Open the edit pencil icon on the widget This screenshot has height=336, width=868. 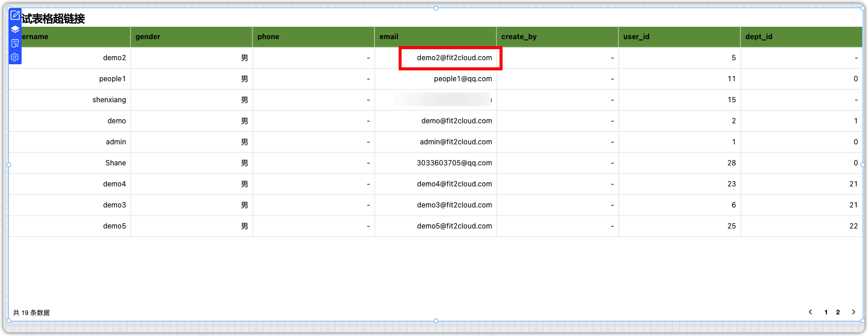tap(15, 15)
